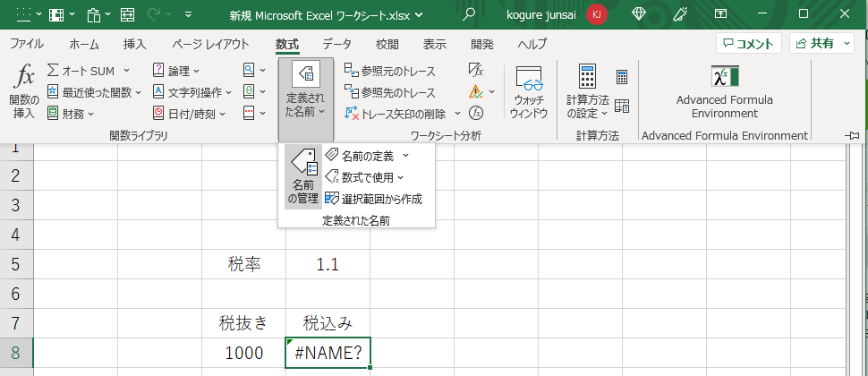Switch to the 校閲 tab
This screenshot has height=376, width=868.
387,44
